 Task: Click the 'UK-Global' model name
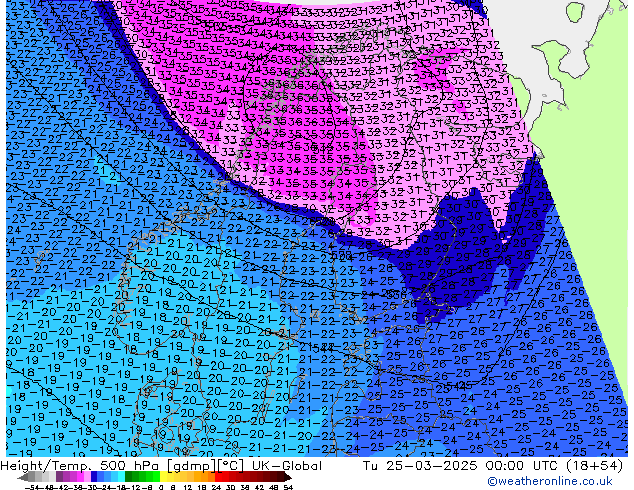tap(287, 466)
